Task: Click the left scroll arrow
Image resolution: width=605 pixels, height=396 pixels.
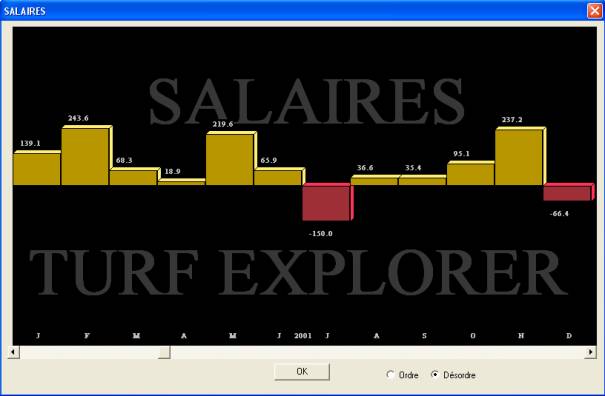Action: 14,352
